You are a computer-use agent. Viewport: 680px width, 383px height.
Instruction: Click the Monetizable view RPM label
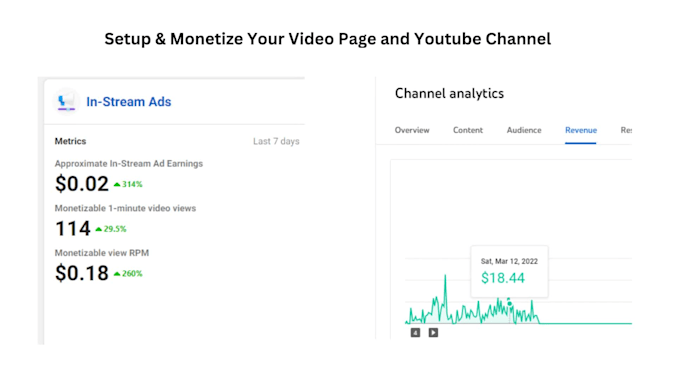[x=102, y=253]
